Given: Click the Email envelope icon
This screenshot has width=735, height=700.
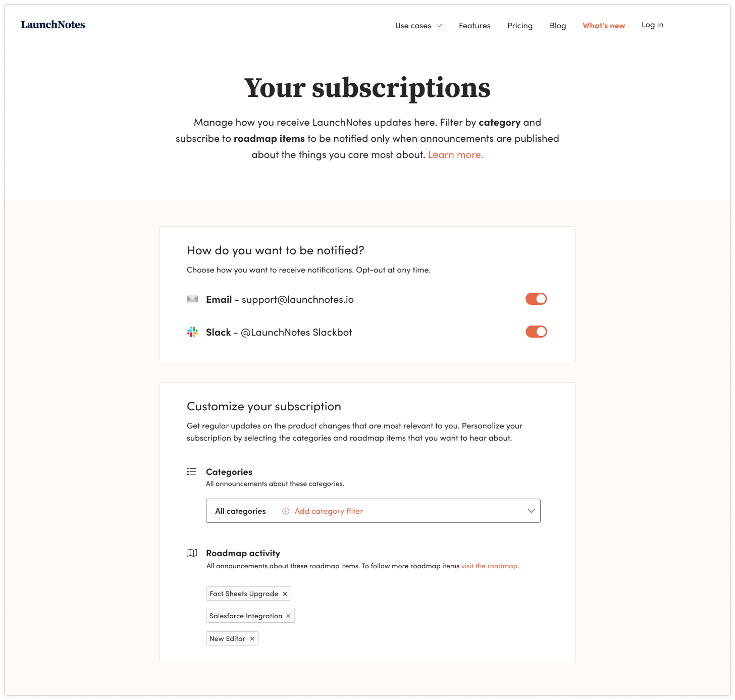Looking at the screenshot, I should tap(192, 299).
